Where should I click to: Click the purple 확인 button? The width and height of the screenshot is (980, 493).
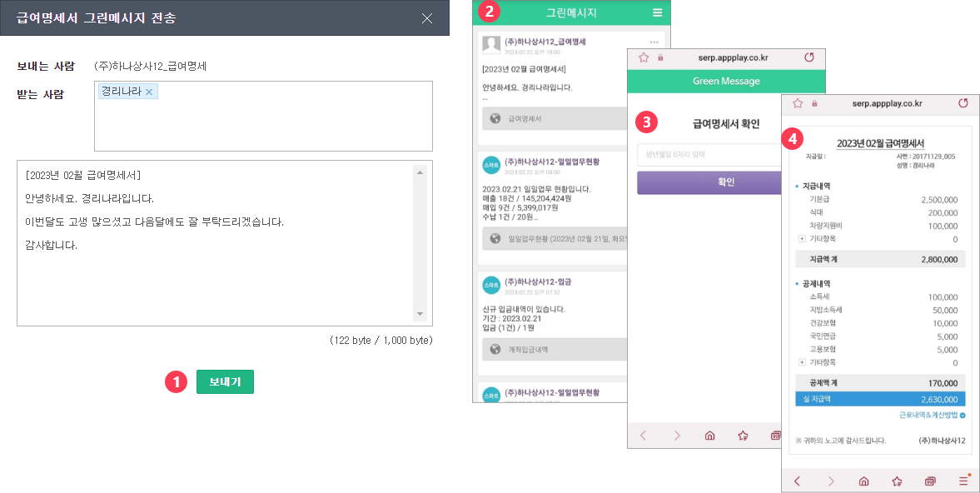(709, 182)
